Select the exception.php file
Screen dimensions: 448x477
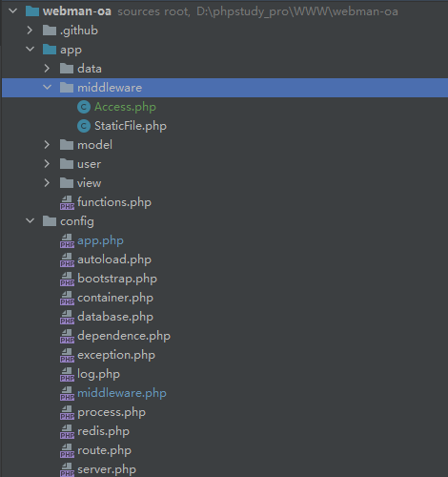coord(116,355)
